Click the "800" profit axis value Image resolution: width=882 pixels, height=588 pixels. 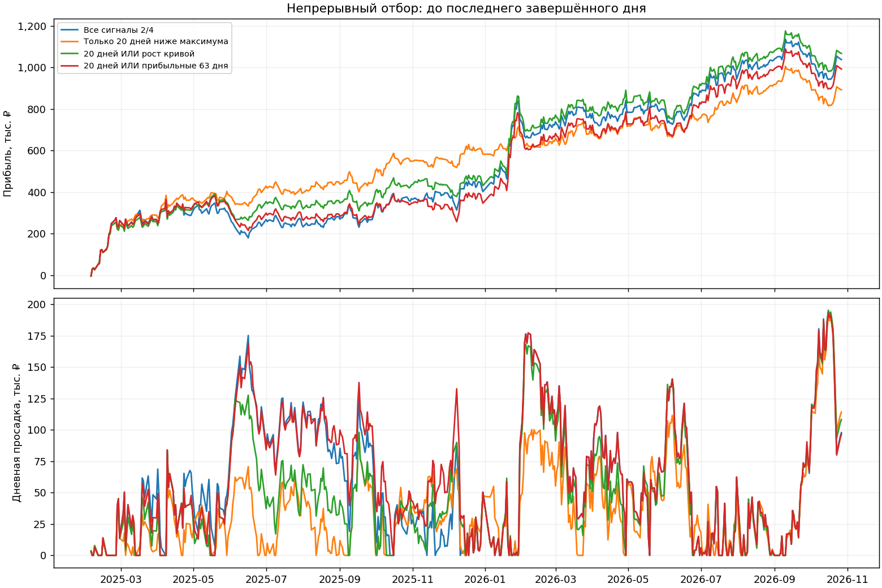click(37, 110)
